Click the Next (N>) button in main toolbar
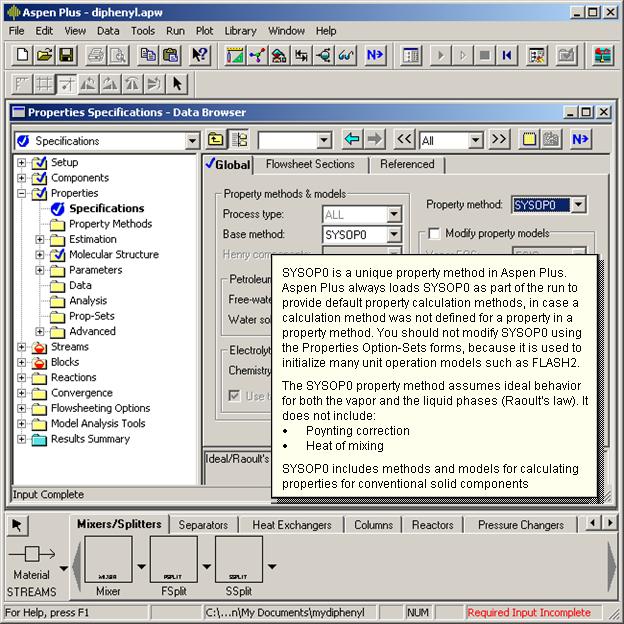This screenshot has height=624, width=624. click(375, 55)
